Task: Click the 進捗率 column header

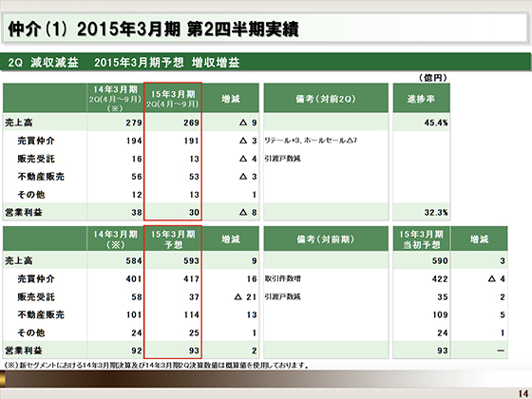Action: click(421, 99)
